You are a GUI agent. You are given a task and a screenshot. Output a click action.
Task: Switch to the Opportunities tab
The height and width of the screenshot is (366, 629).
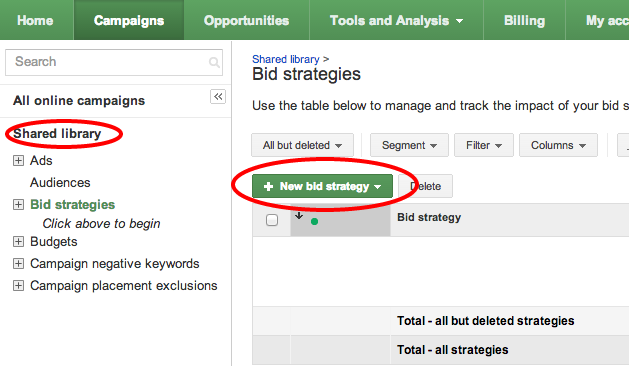click(x=246, y=20)
